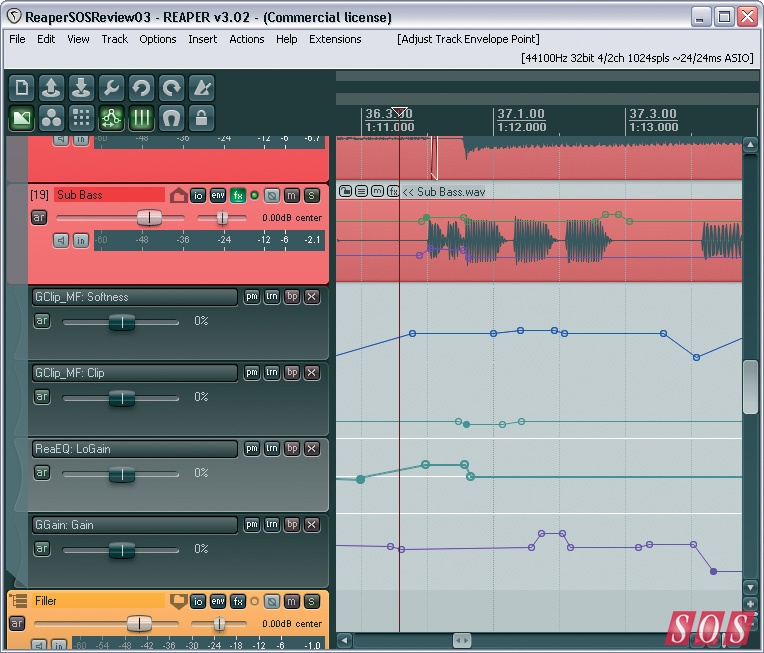Click the Sub Bass pan slider
Screen dimensions: 764x653
click(222, 218)
